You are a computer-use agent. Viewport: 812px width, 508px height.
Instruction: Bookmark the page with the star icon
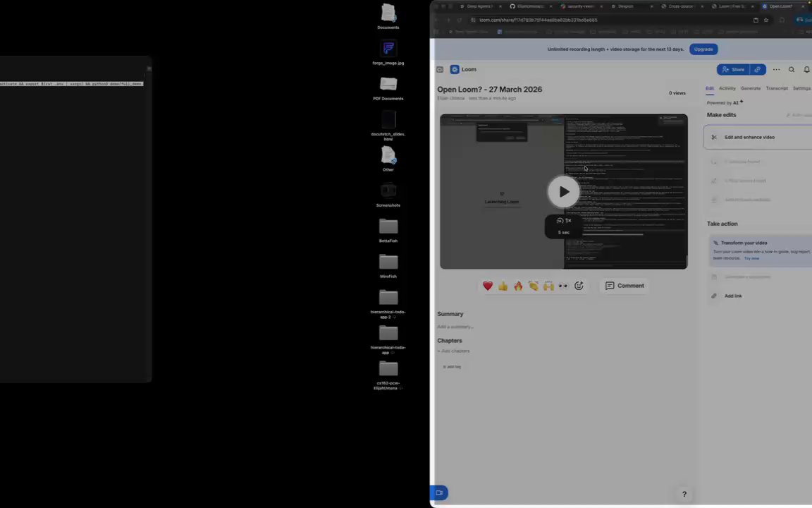coord(766,20)
